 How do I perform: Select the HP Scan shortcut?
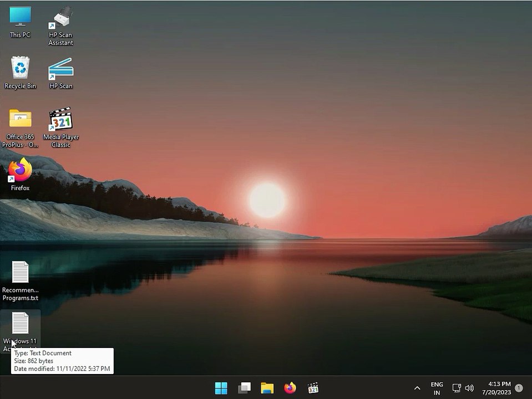pyautogui.click(x=60, y=73)
